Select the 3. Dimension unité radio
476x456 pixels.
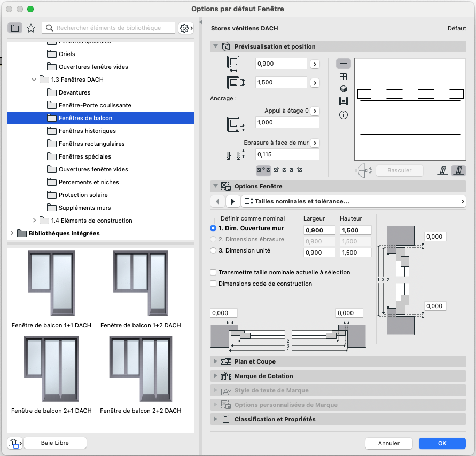(213, 250)
